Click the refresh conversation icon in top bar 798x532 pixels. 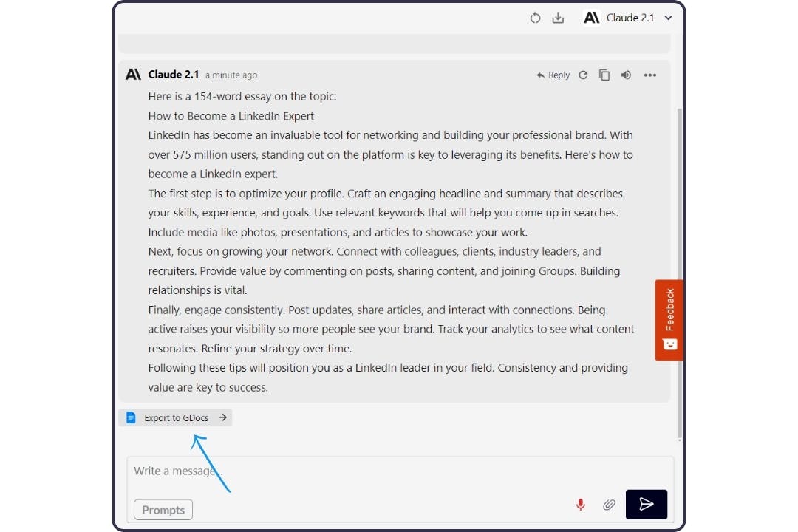(535, 18)
